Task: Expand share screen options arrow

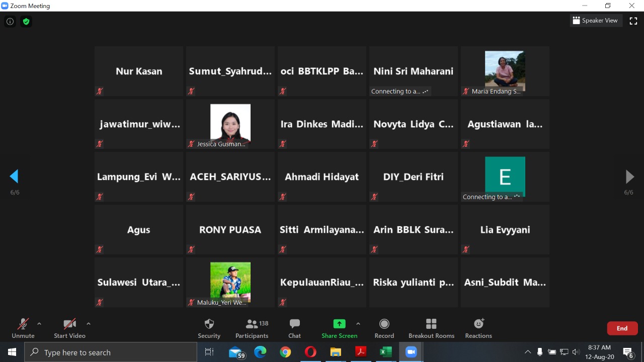Action: (x=358, y=324)
